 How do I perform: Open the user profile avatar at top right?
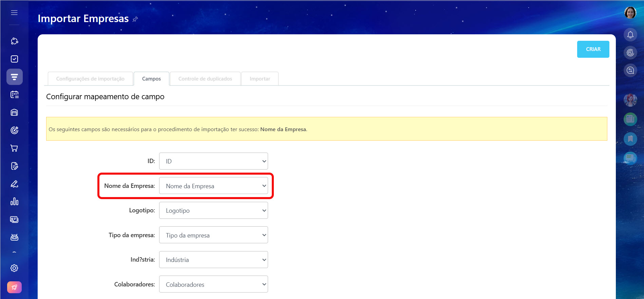coord(630,13)
